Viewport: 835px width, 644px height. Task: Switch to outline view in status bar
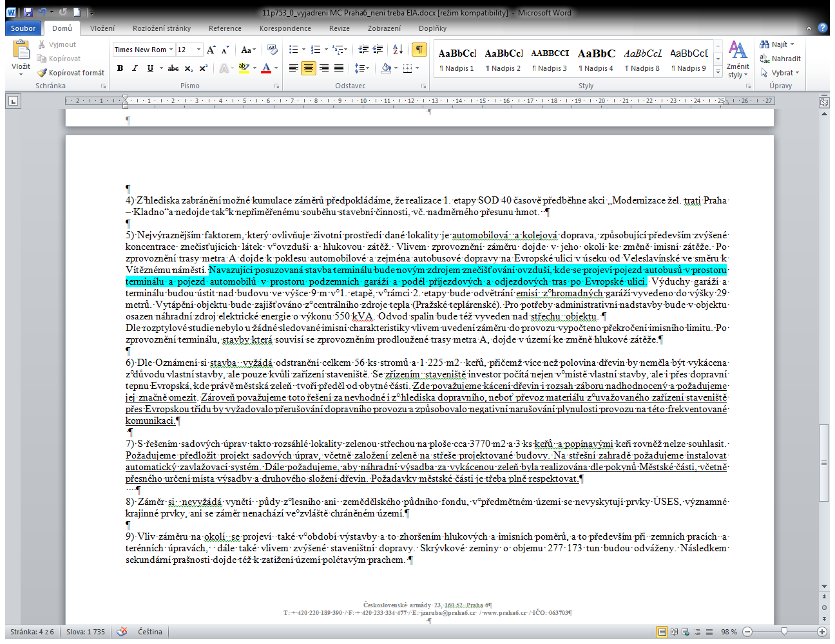[697, 632]
